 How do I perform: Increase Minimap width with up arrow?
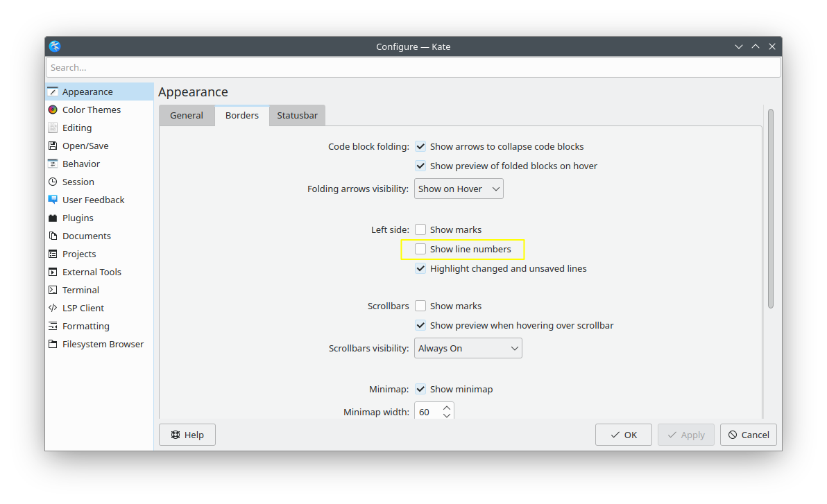[x=447, y=407]
